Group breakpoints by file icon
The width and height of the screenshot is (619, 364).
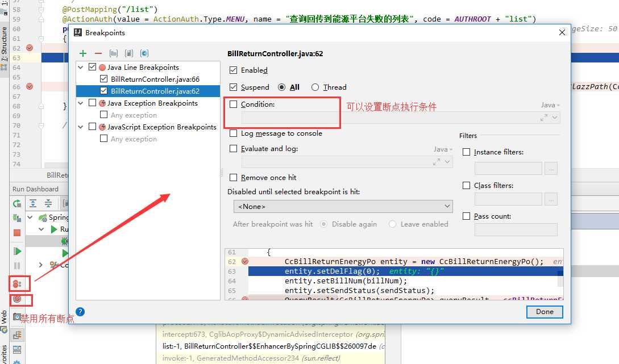click(128, 53)
